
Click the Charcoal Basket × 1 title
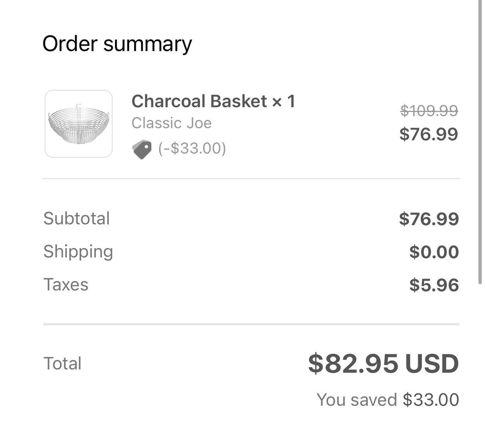[x=213, y=101]
